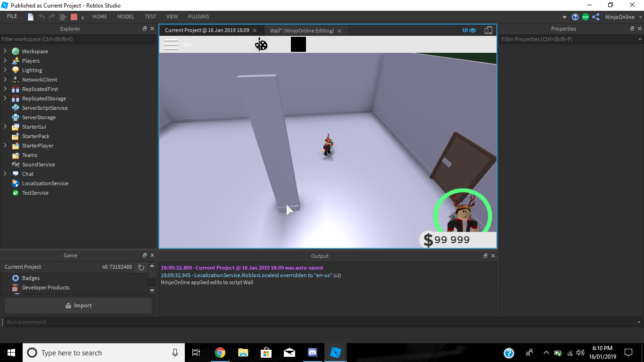Open the MODEL ribbon tab

125,16
